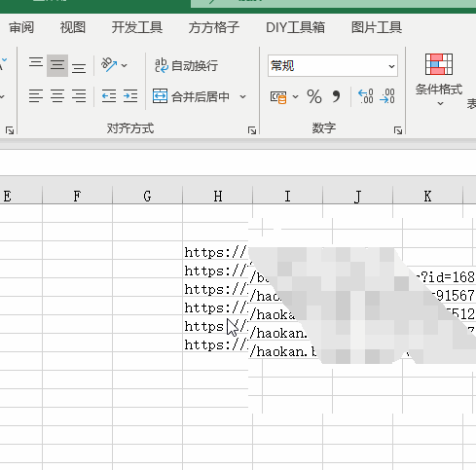The image size is (476, 470).
Task: Increase decimal places
Action: [366, 96]
